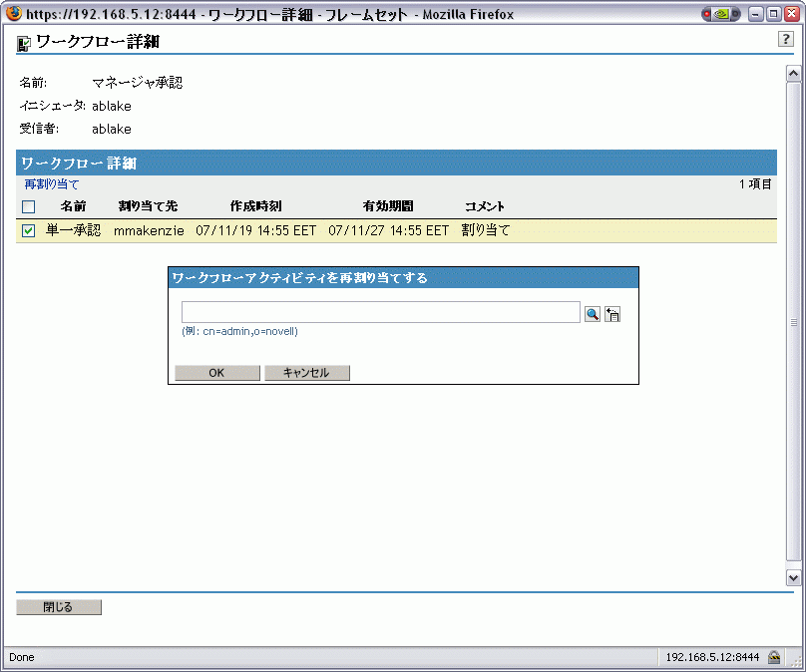Click the 割り当て comment cell
Viewport: 806px width, 672px height.
tap(485, 230)
